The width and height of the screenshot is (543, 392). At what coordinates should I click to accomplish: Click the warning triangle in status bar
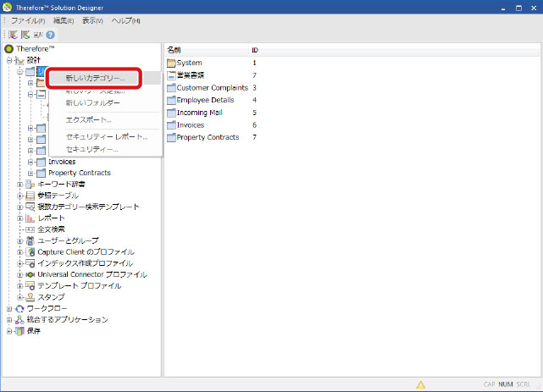click(421, 384)
